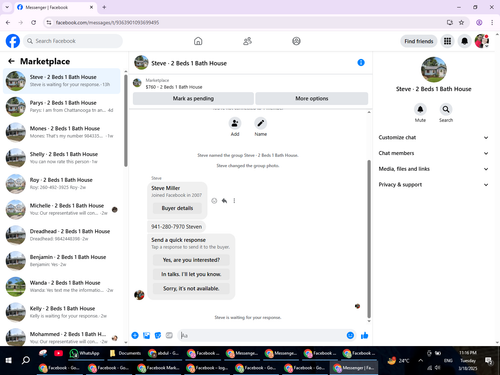Send a thumbs up like
Screen dimensions: 500x375
[364, 335]
